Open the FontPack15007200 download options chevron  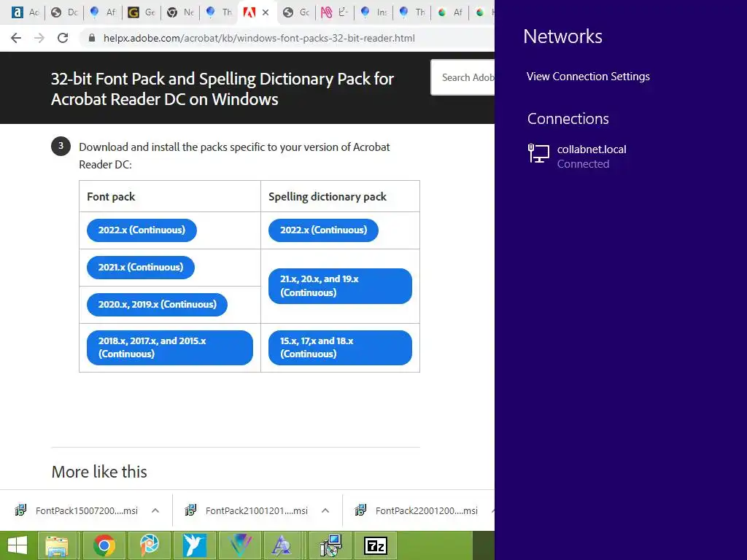pyautogui.click(x=155, y=510)
